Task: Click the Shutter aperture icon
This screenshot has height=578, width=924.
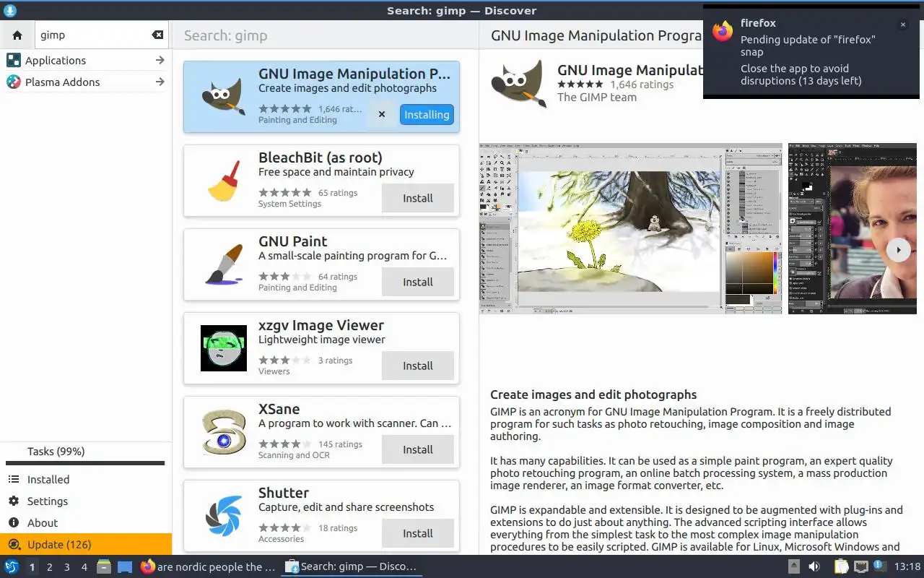Action: [223, 516]
